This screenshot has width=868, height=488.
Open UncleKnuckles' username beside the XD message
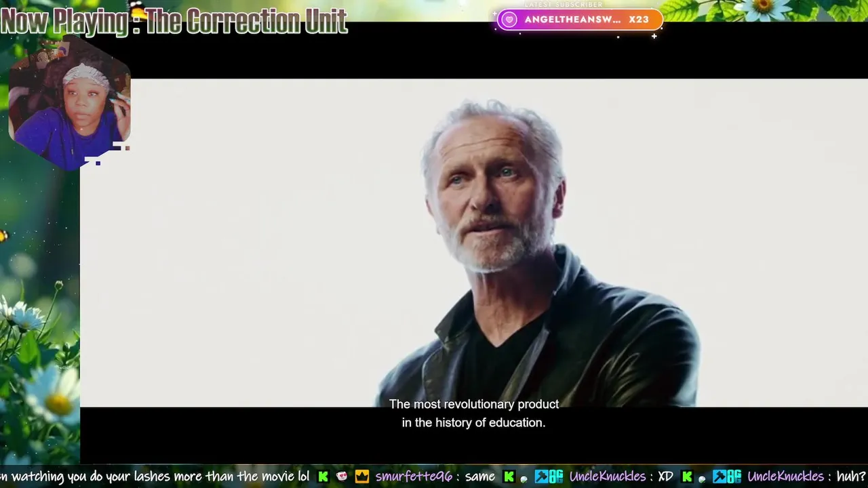point(607,476)
